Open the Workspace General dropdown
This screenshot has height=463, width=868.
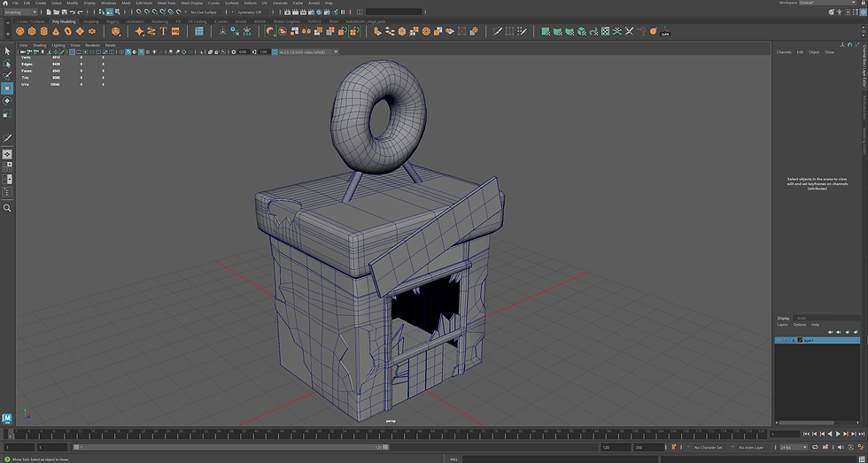tap(827, 3)
